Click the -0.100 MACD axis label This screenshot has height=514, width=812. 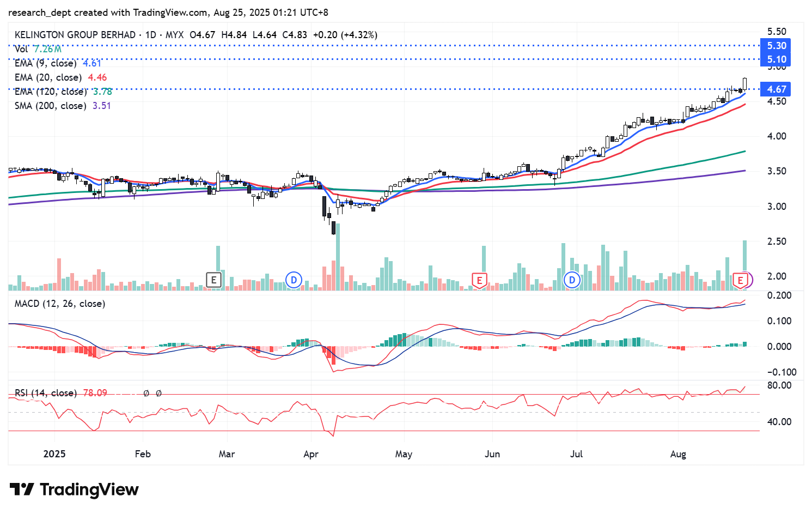[781, 372]
